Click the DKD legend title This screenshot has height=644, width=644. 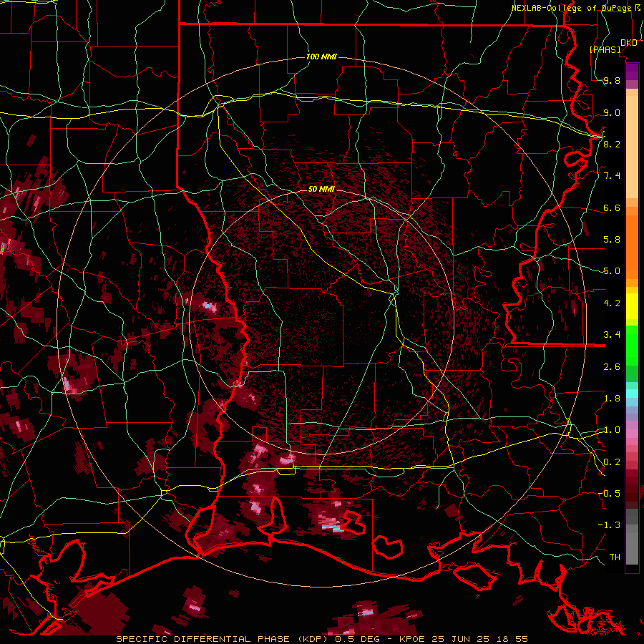tap(628, 43)
